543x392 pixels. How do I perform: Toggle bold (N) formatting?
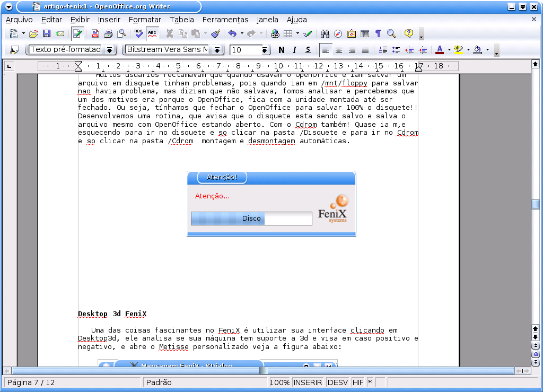(x=281, y=50)
